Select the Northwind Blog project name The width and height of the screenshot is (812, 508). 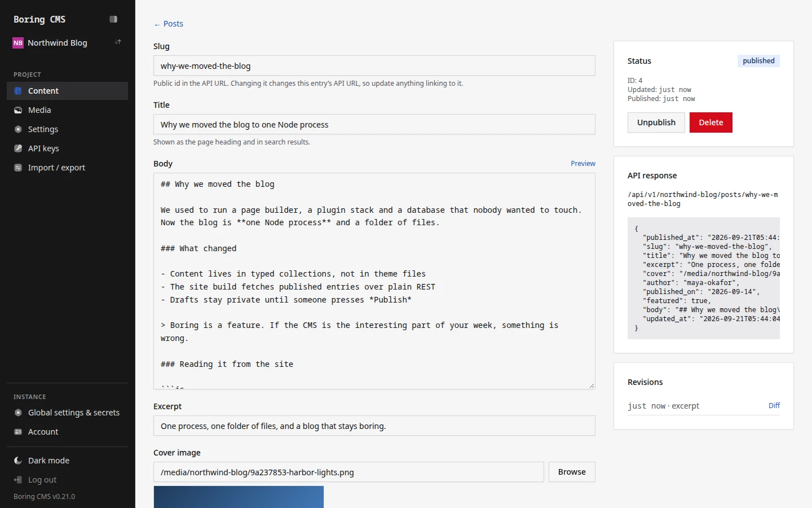(x=58, y=43)
